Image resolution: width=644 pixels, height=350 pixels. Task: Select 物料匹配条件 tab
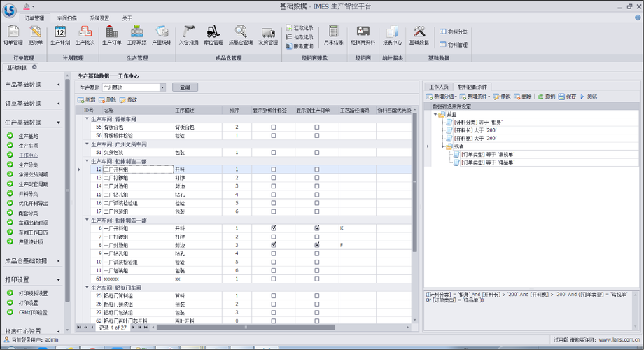pyautogui.click(x=472, y=87)
